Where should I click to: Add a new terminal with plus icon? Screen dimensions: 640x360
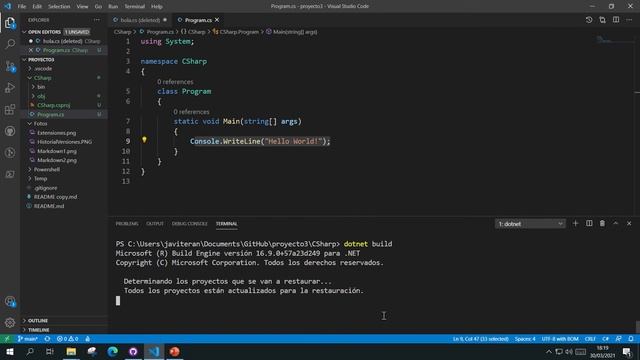coord(576,224)
